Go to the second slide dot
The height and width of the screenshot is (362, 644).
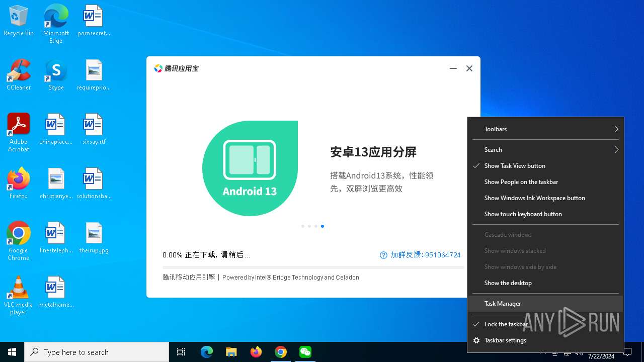click(309, 226)
